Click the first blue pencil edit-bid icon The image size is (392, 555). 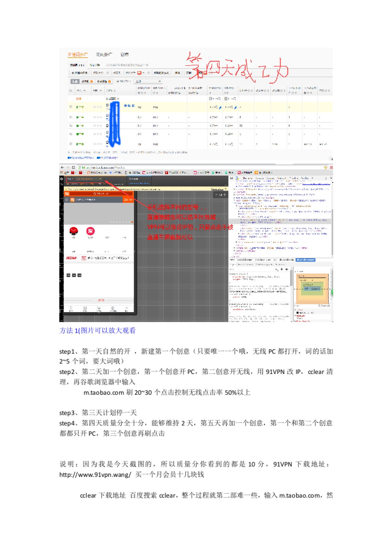tap(220, 107)
